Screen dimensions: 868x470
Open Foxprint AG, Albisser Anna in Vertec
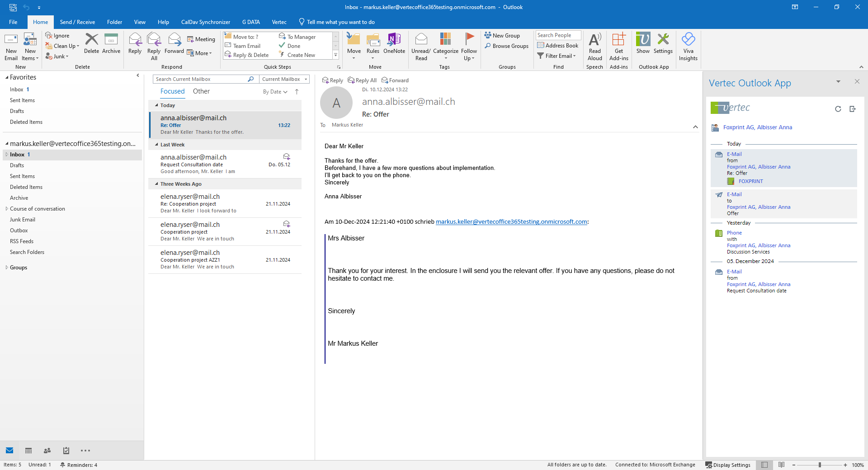(x=757, y=127)
